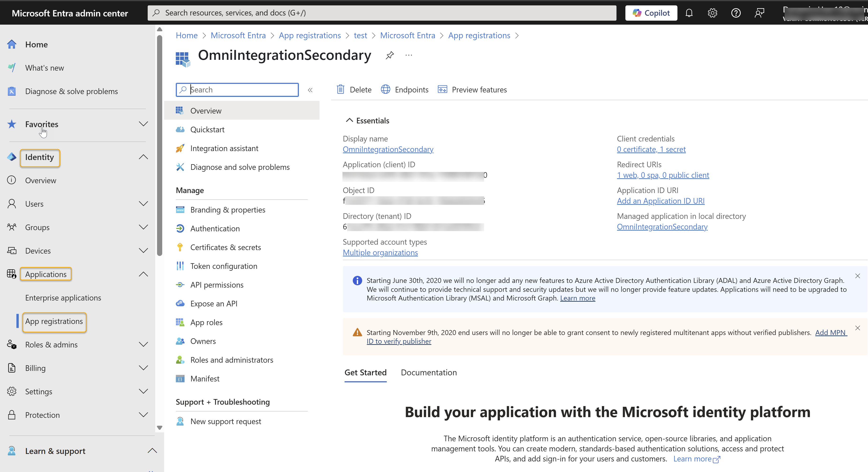Dismiss the ADAL deprecation notice

click(x=857, y=275)
